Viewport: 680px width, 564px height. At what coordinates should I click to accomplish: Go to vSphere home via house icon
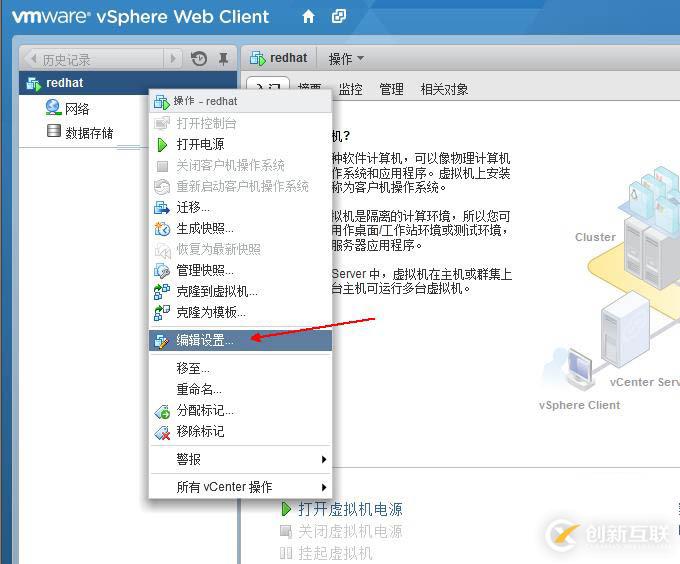point(308,17)
